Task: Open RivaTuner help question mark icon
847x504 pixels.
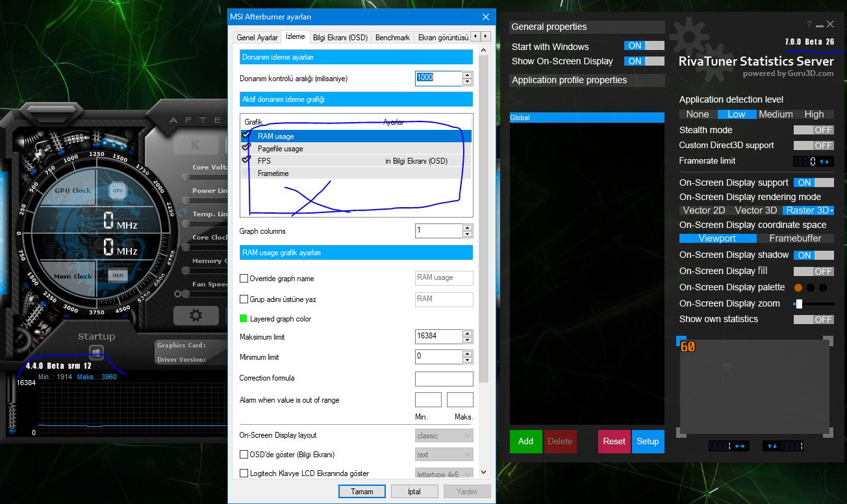Action: tap(809, 24)
